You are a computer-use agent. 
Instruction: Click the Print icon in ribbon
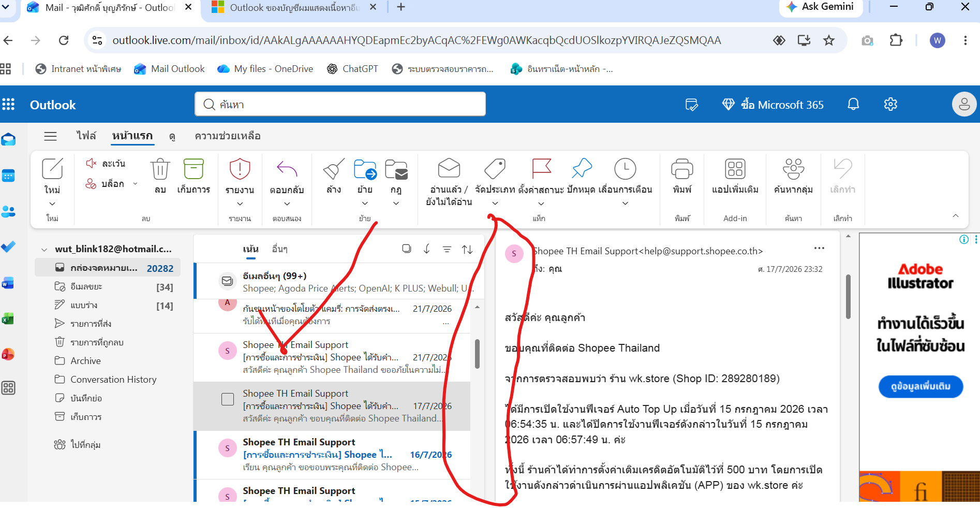tap(682, 169)
